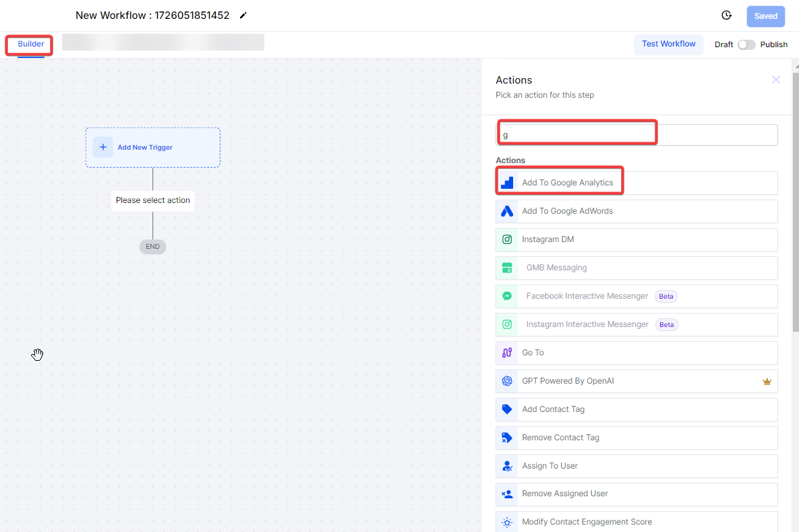Click the Beta badge on Instagram Messenger row
Image resolution: width=799 pixels, height=532 pixels.
pos(667,324)
